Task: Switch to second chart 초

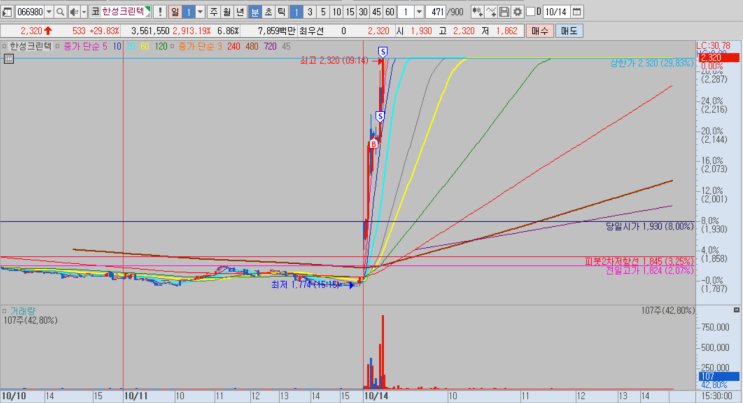Action: pos(268,11)
